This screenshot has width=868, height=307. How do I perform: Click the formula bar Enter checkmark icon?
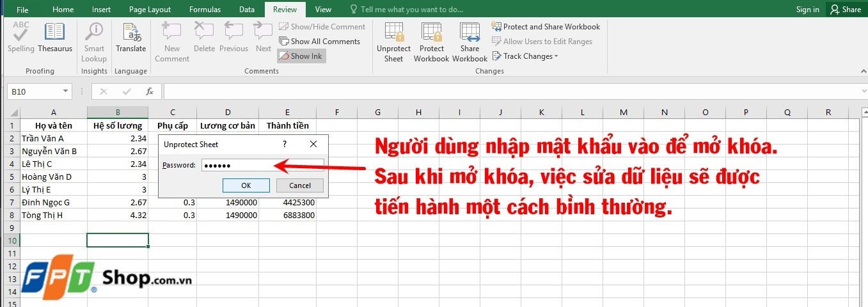coord(127,91)
